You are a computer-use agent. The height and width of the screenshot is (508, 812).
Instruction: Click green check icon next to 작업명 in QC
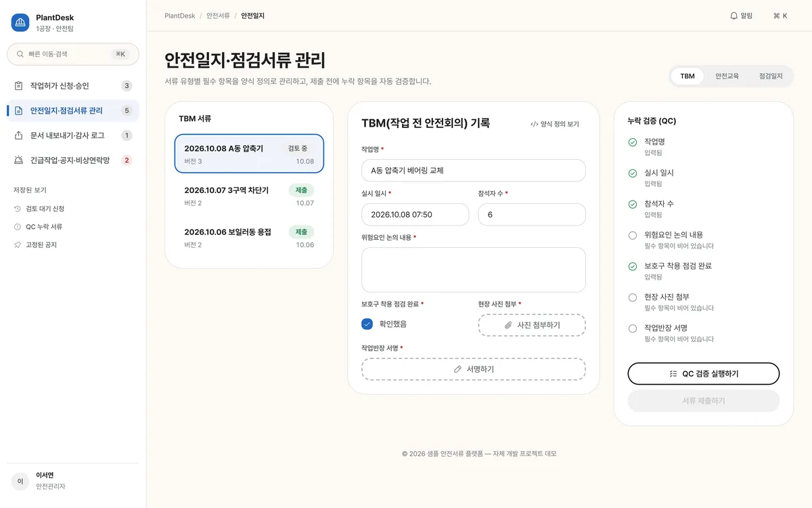click(x=633, y=142)
